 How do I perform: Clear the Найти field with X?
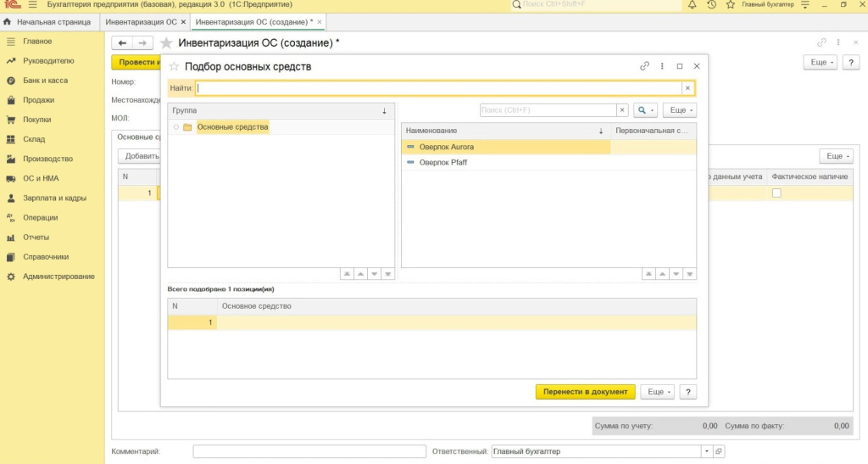pos(687,88)
